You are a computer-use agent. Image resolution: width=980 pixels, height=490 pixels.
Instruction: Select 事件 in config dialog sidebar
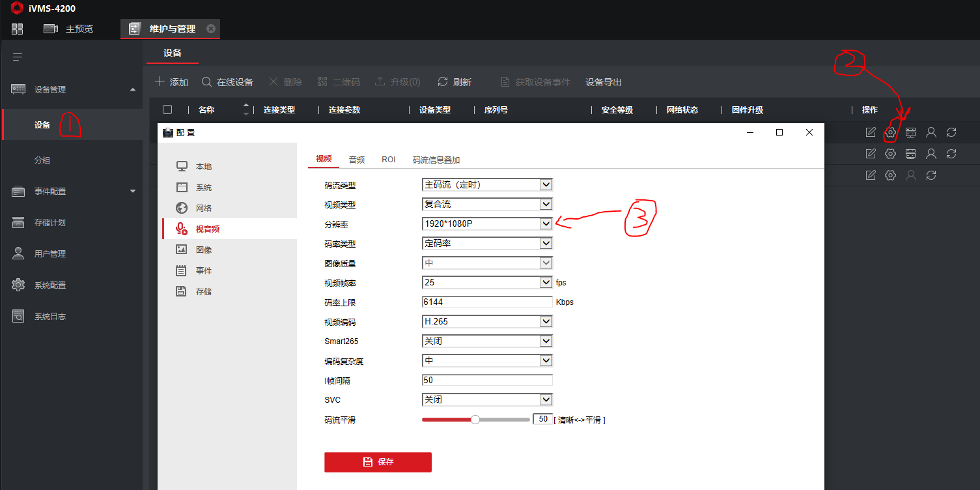228,270
